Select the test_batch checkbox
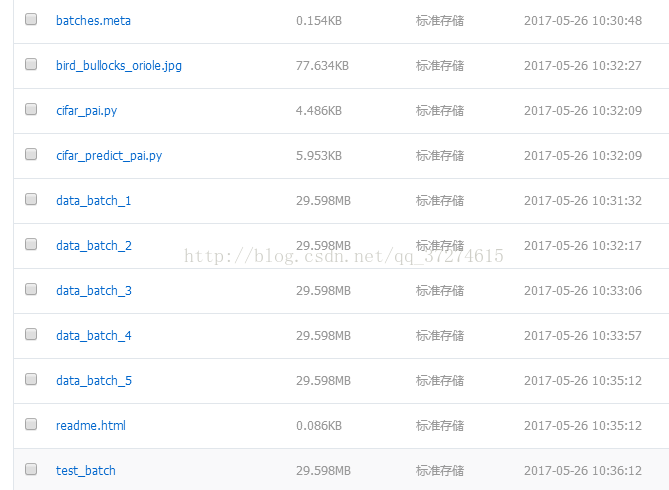The image size is (669, 490). pyautogui.click(x=31, y=470)
